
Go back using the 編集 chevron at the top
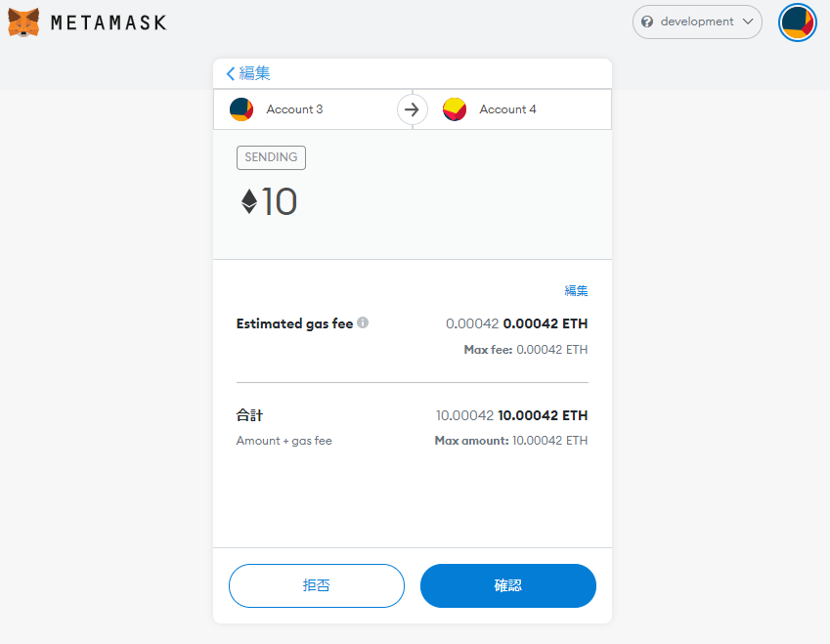[231, 73]
